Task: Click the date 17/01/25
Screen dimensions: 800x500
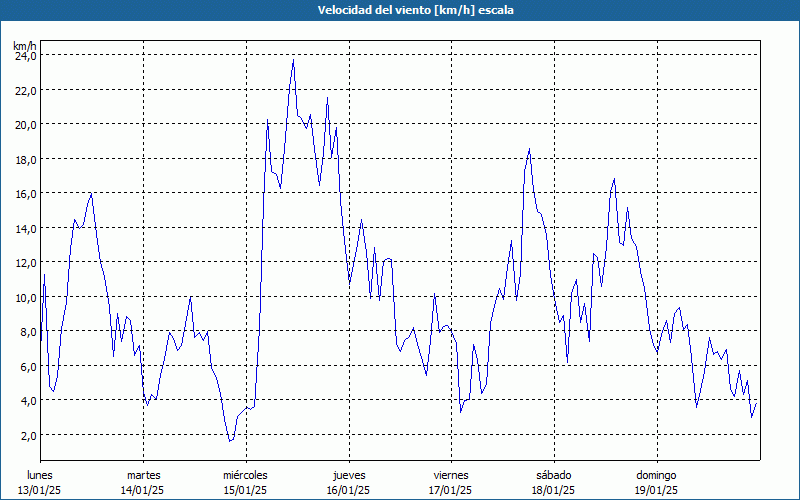Action: click(x=451, y=490)
